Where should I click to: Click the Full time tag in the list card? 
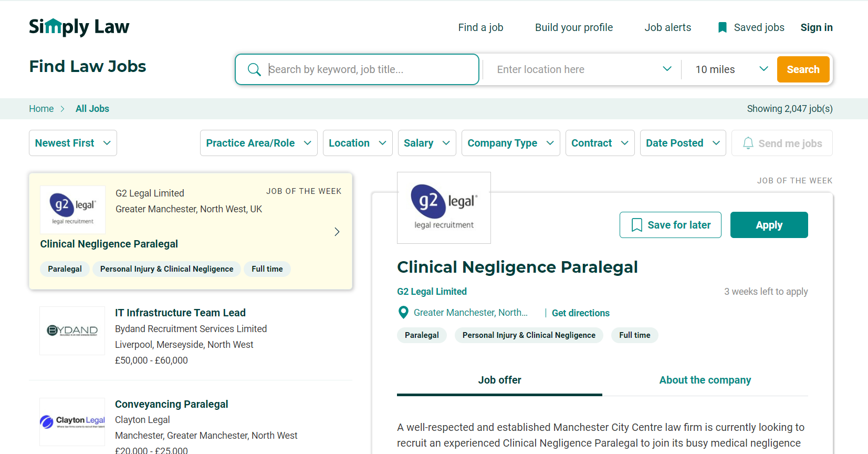pos(267,269)
